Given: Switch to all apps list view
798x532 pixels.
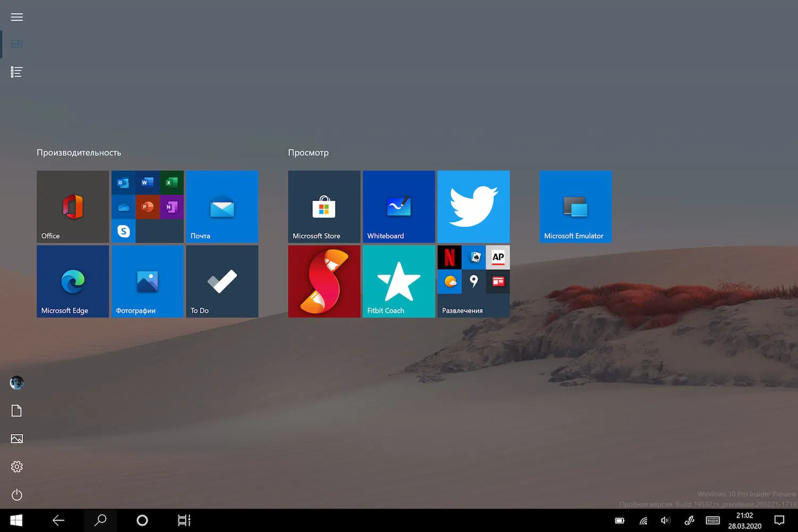Looking at the screenshot, I should click(17, 72).
